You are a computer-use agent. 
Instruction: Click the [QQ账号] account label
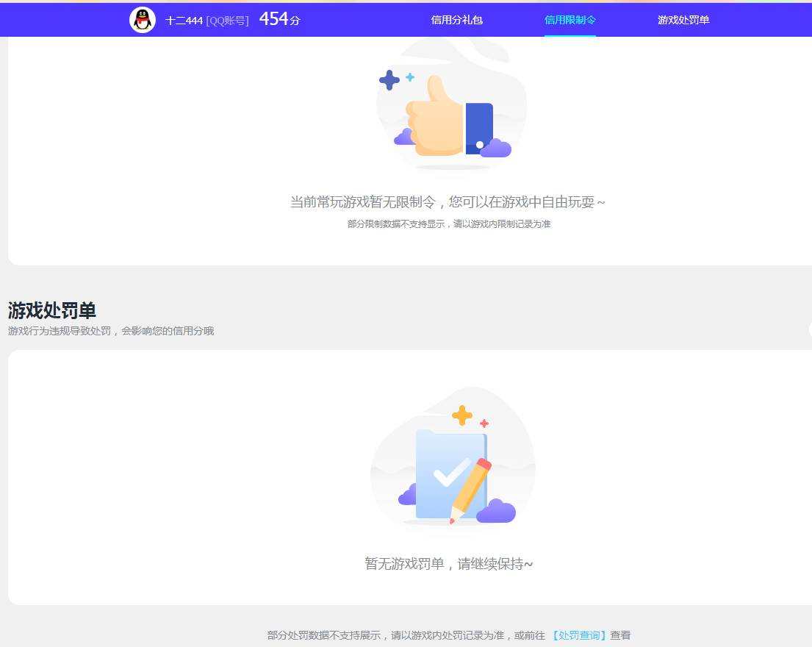227,21
